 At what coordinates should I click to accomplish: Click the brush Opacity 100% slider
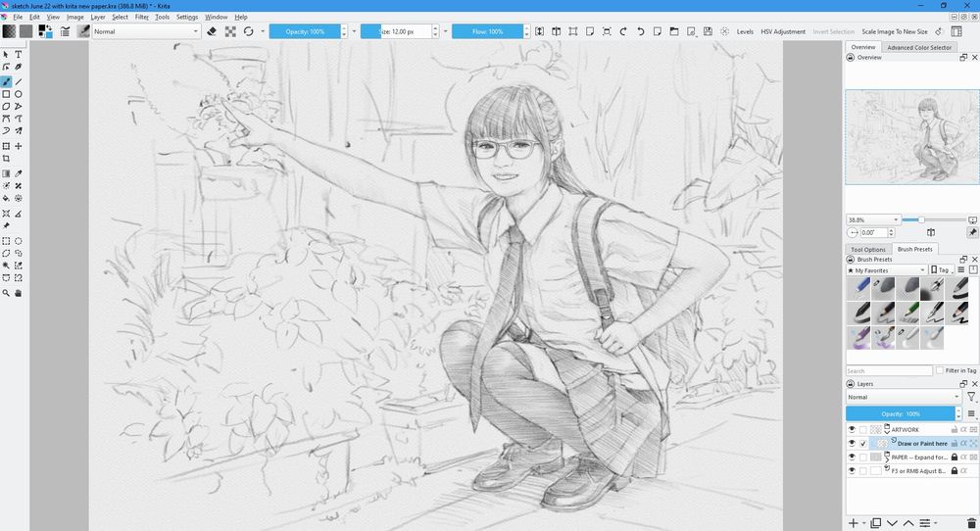pyautogui.click(x=305, y=31)
